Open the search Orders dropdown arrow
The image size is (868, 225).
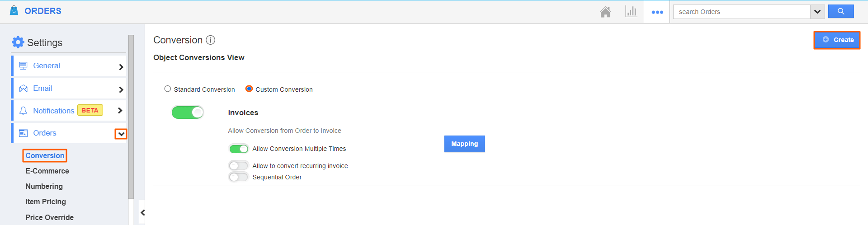pos(817,12)
